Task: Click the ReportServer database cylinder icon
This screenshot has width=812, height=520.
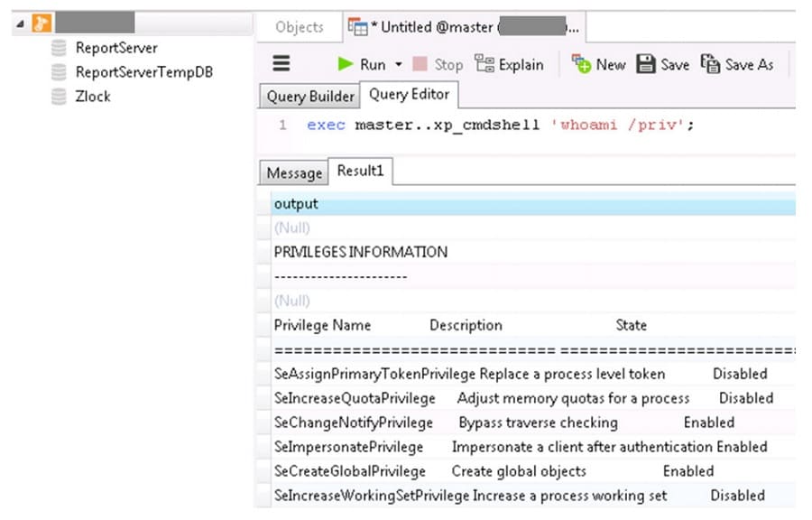Action: pyautogui.click(x=59, y=48)
